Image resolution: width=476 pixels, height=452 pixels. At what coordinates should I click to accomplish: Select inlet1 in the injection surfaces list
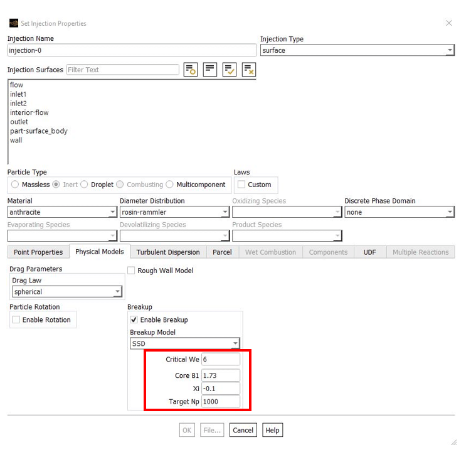click(18, 94)
